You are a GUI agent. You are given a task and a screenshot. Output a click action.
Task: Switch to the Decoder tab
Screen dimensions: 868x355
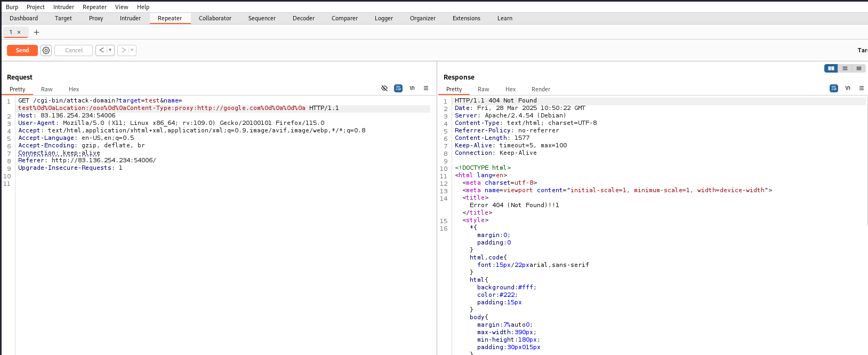click(303, 18)
